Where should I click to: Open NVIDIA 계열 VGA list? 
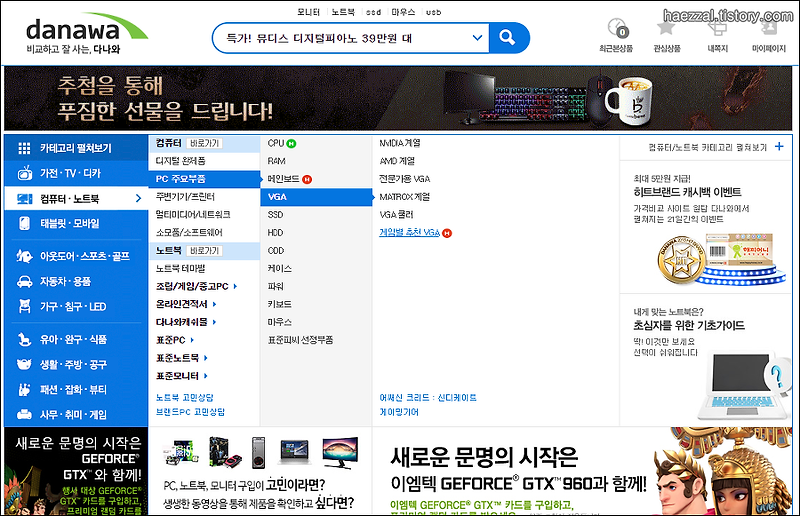(400, 143)
